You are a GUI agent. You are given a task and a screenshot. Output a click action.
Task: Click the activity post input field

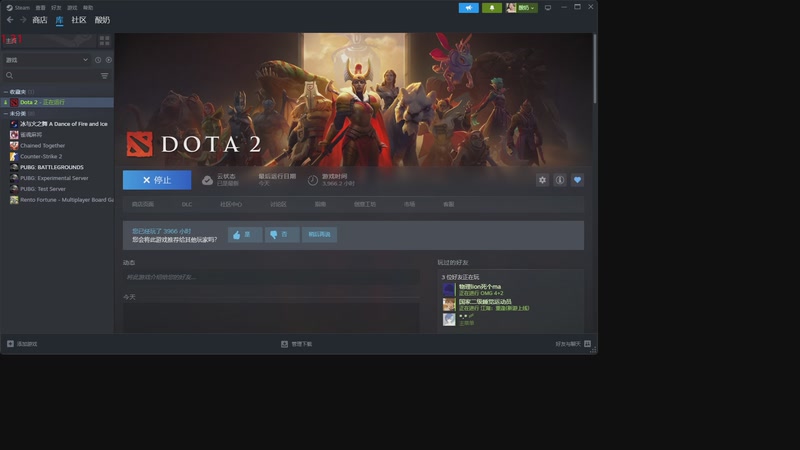(271, 277)
